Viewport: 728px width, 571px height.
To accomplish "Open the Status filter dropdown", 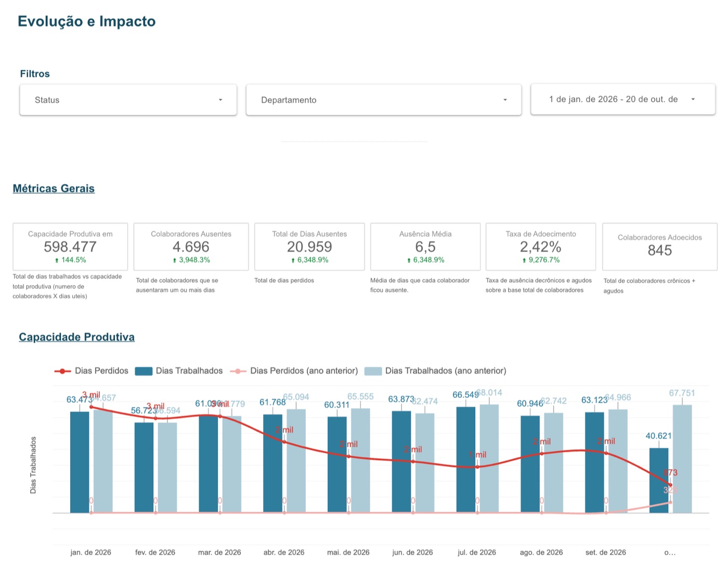I will click(128, 100).
